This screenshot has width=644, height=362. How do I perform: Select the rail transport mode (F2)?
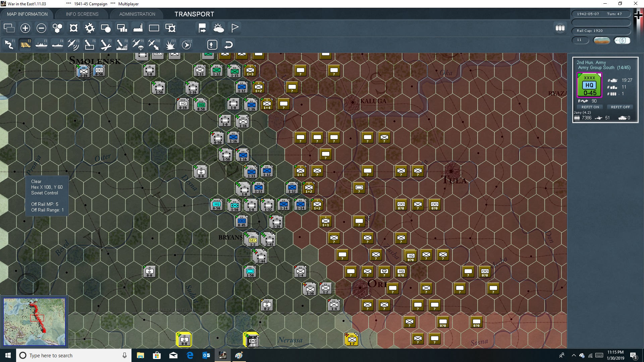[x=25, y=44]
